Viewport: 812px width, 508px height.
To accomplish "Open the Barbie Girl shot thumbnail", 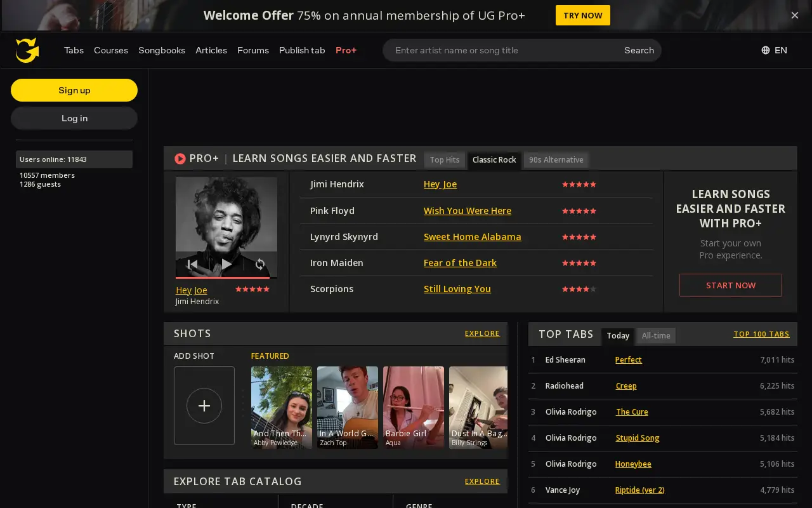I will (414, 408).
